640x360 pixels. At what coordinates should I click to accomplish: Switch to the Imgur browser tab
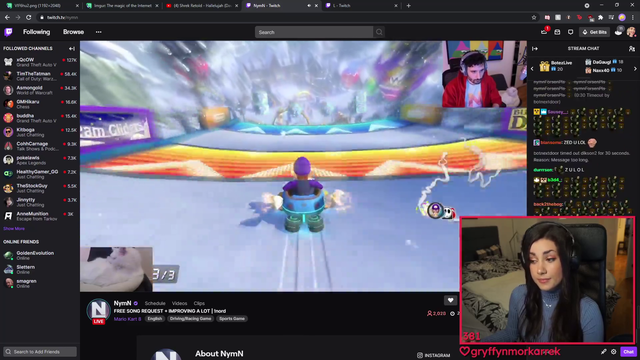(x=122, y=6)
